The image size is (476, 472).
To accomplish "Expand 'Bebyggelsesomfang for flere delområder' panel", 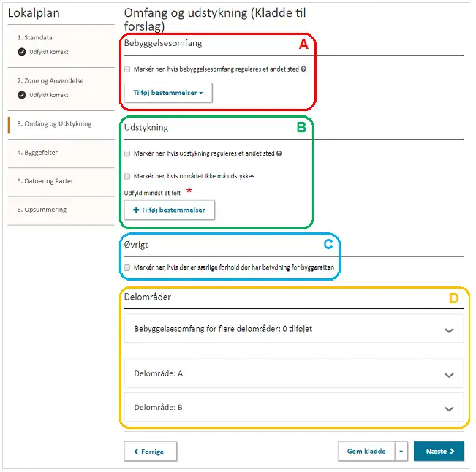I will coord(449,330).
